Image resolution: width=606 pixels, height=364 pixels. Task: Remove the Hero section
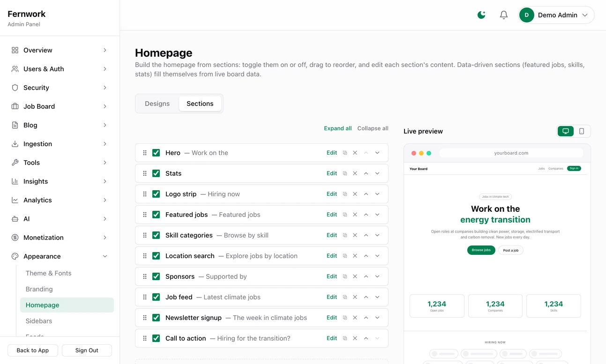click(355, 153)
